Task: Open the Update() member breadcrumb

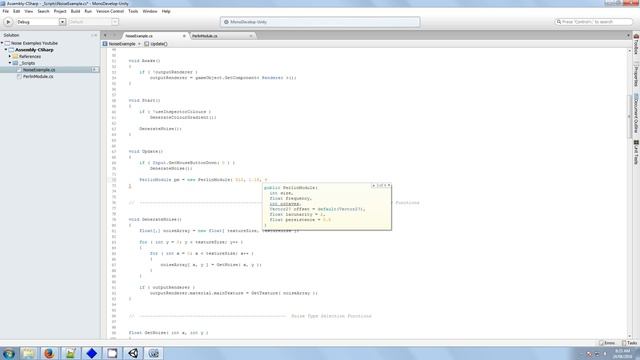Action: [156, 44]
